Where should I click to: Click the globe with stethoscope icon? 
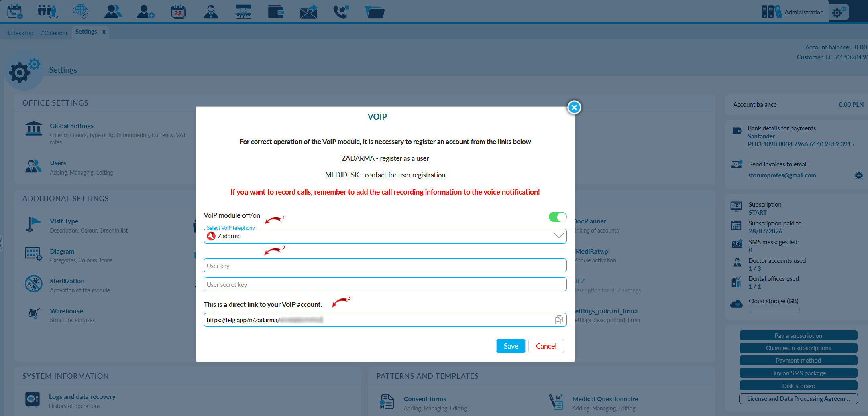click(80, 12)
